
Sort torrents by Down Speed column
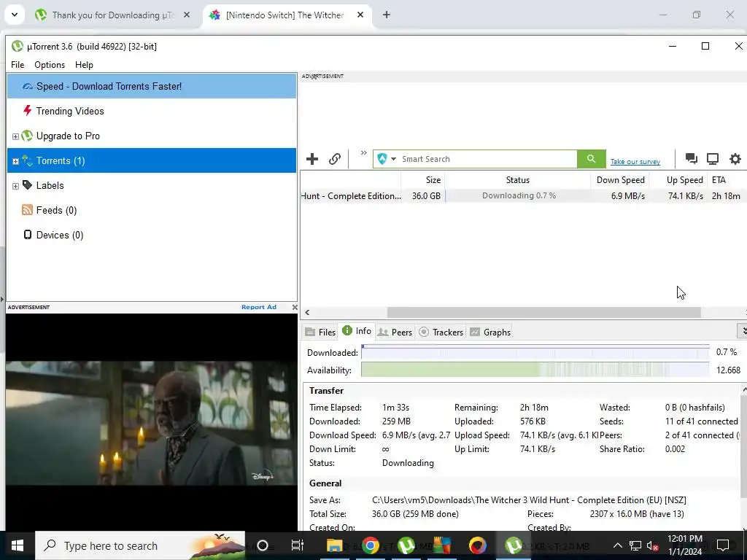(619, 180)
